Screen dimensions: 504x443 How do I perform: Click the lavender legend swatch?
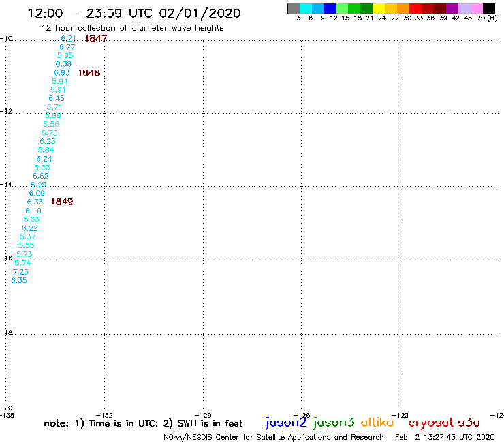(x=464, y=8)
